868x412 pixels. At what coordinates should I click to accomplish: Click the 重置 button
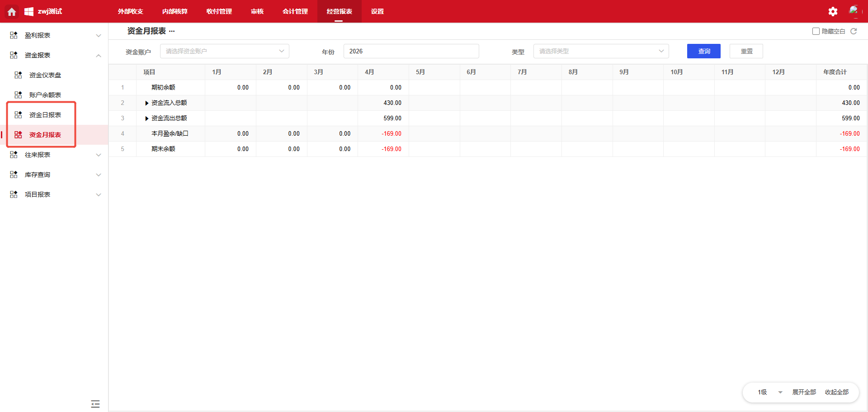pos(746,51)
